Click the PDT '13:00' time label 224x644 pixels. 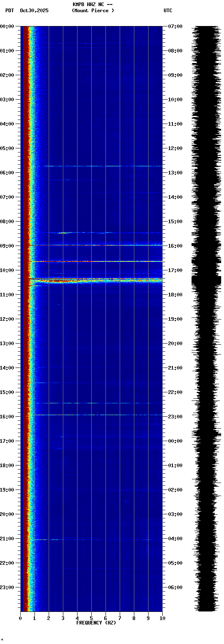[7, 344]
